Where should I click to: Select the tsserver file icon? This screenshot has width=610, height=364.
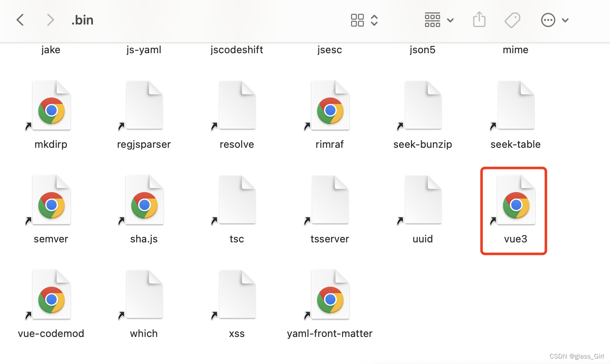[x=330, y=200]
